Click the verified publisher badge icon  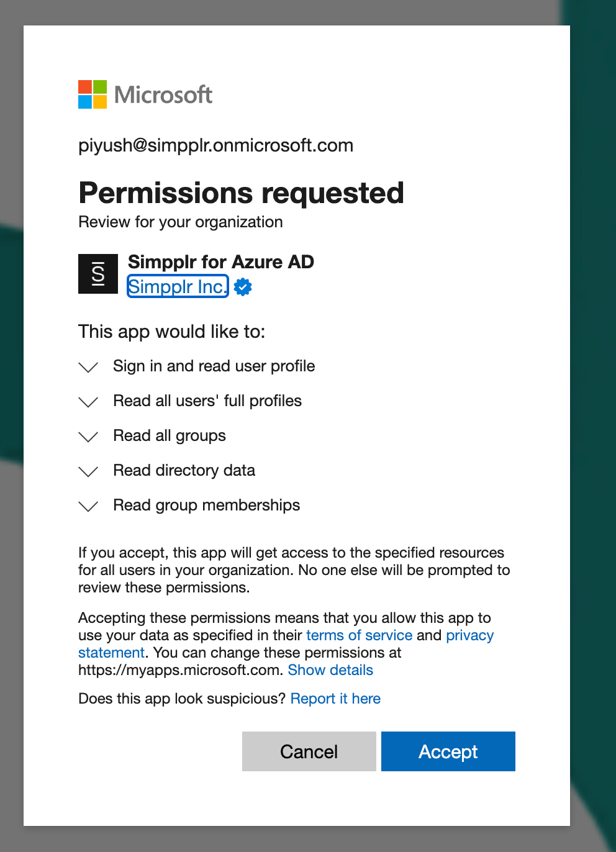(x=243, y=287)
